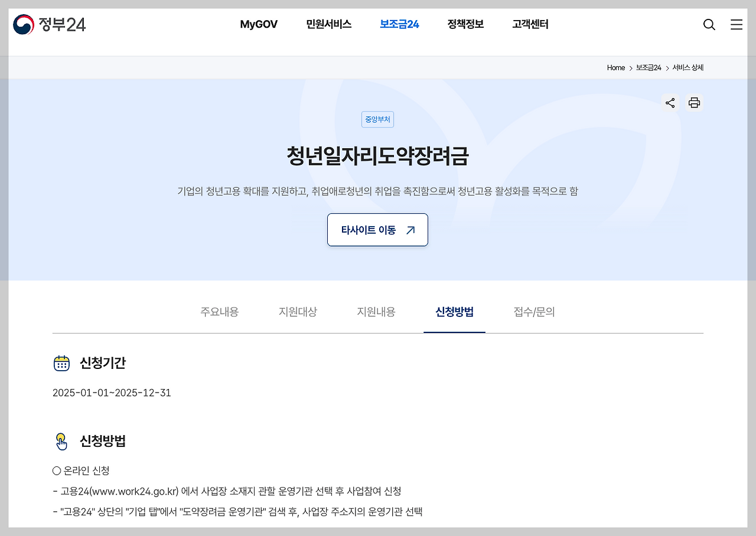Image resolution: width=756 pixels, height=536 pixels.
Task: Click the hand cursor icon beside 신청방법
Action: click(x=62, y=441)
